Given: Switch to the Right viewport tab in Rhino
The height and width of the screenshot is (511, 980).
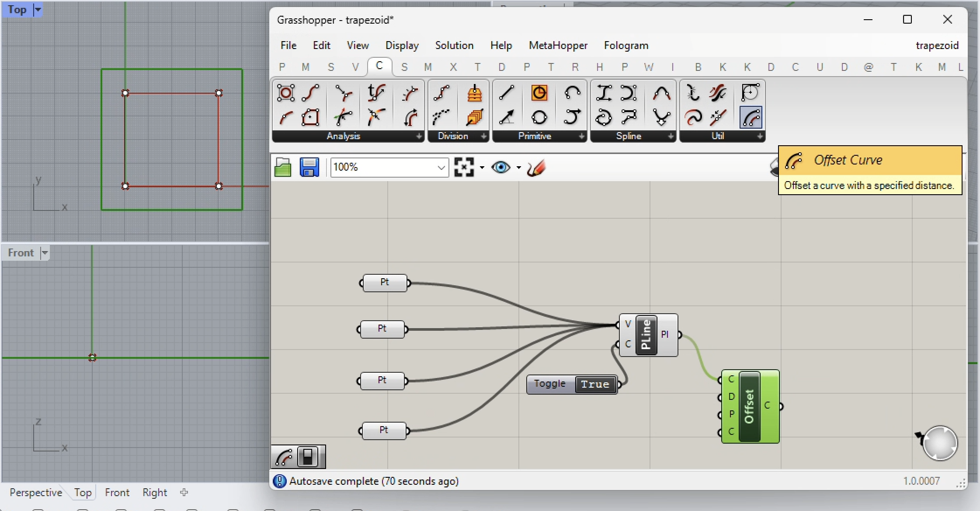Looking at the screenshot, I should pos(155,493).
